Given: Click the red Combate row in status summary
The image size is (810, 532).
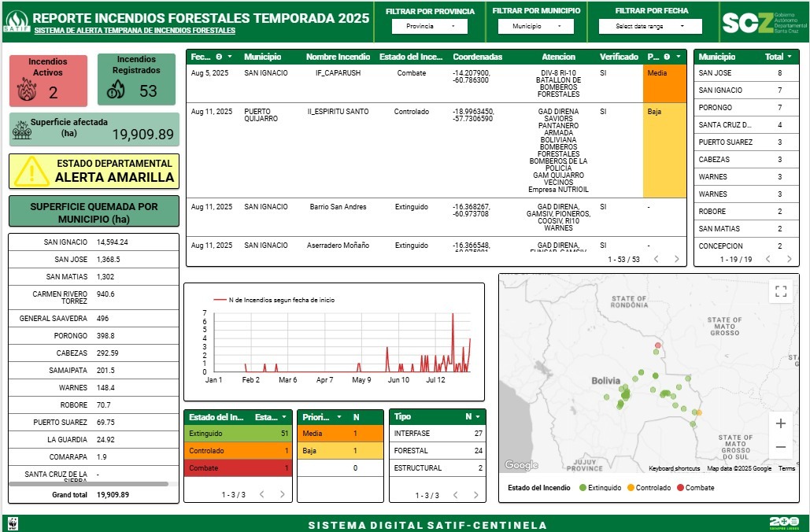Looking at the screenshot, I should 239,468.
